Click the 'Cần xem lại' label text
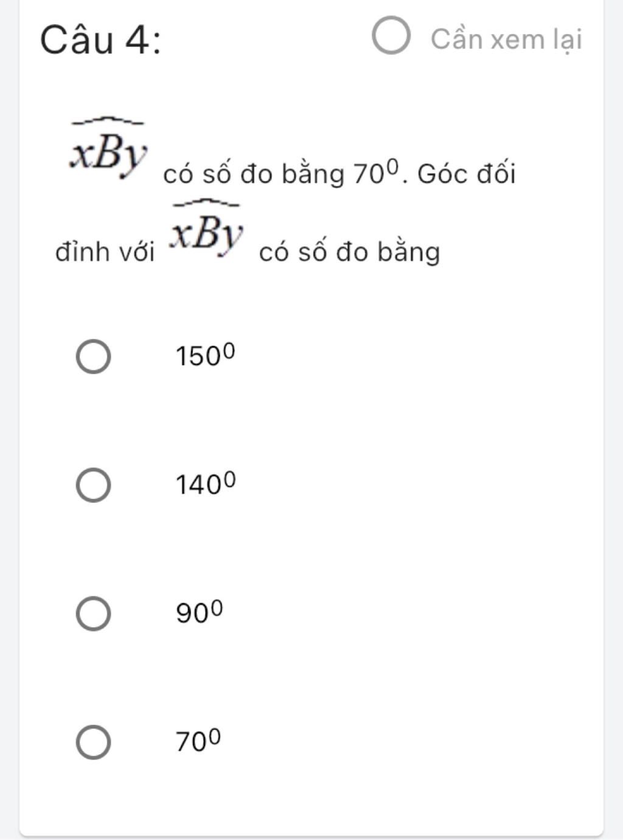 point(506,40)
